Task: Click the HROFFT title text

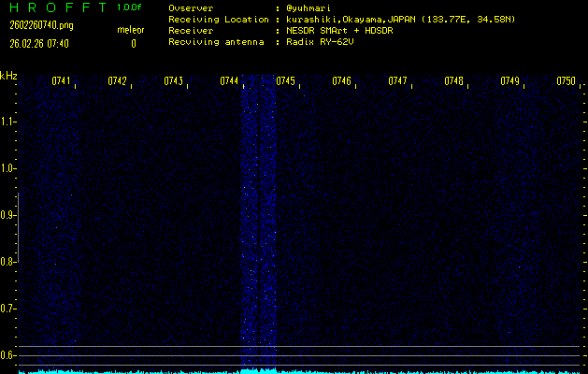Action: (57, 7)
